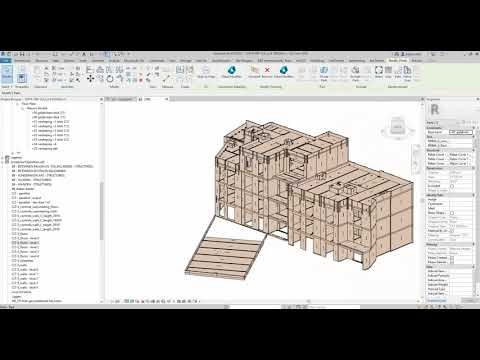The image size is (480, 360).
Task: Click the Apply button in Properties panel
Action: 468,301
